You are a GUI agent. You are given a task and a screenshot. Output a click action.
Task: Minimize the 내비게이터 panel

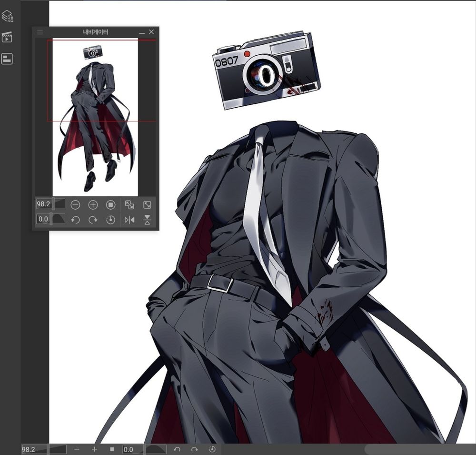point(142,32)
